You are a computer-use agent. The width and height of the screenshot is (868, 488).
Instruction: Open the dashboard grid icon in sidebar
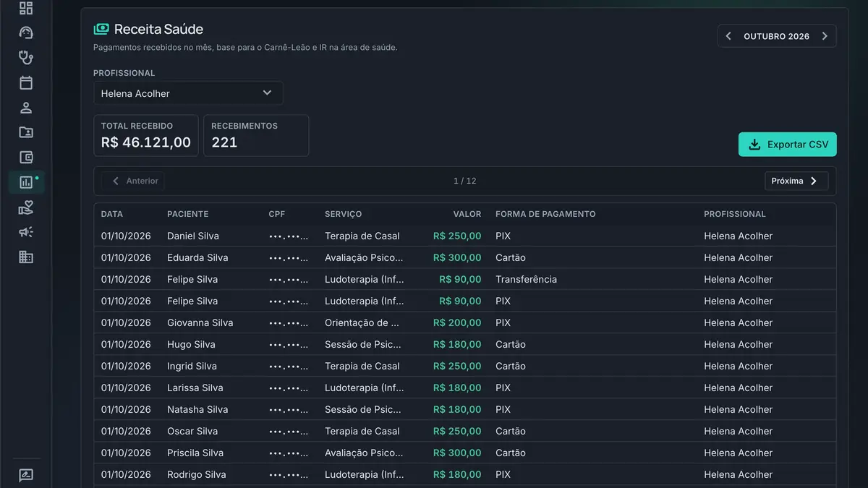[26, 8]
